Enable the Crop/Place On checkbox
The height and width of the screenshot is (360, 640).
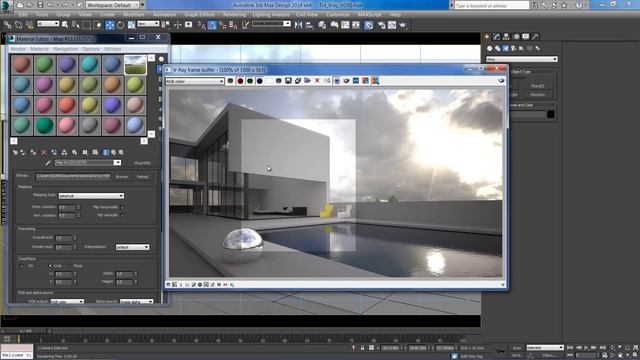(21, 266)
